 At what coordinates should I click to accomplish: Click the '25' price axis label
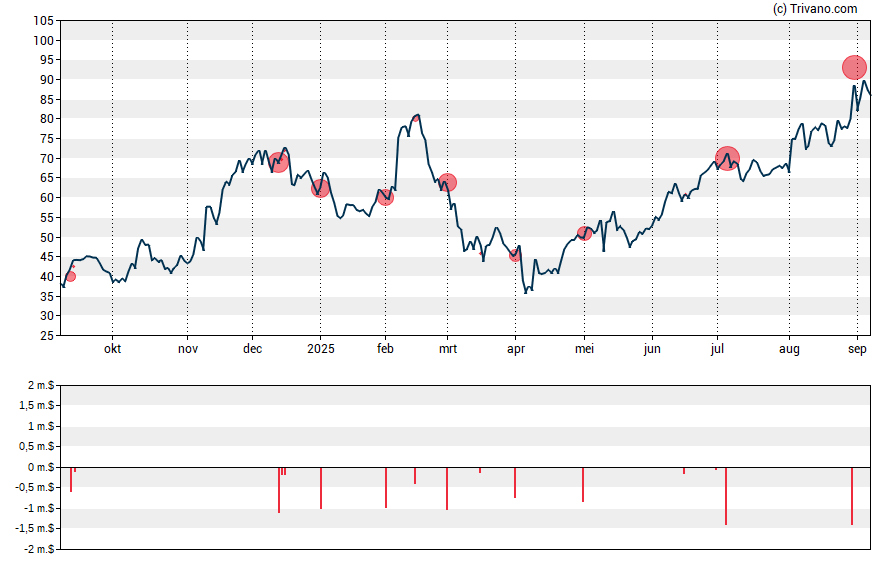point(47,336)
